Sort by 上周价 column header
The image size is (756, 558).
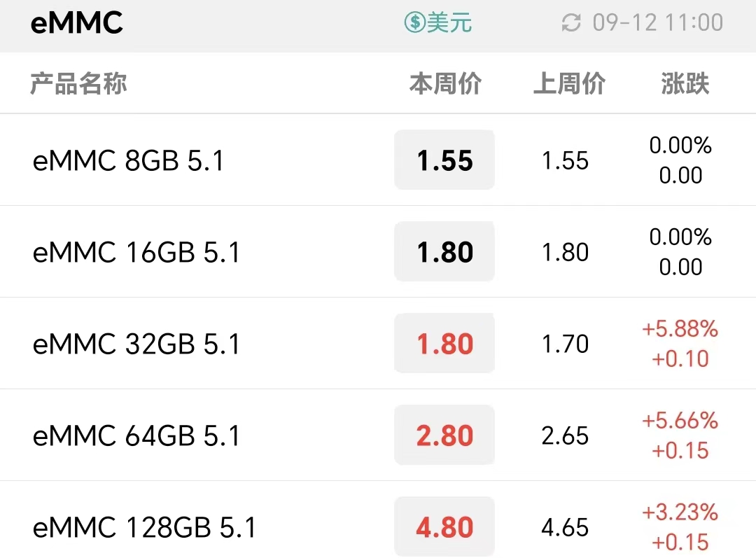[x=569, y=83]
